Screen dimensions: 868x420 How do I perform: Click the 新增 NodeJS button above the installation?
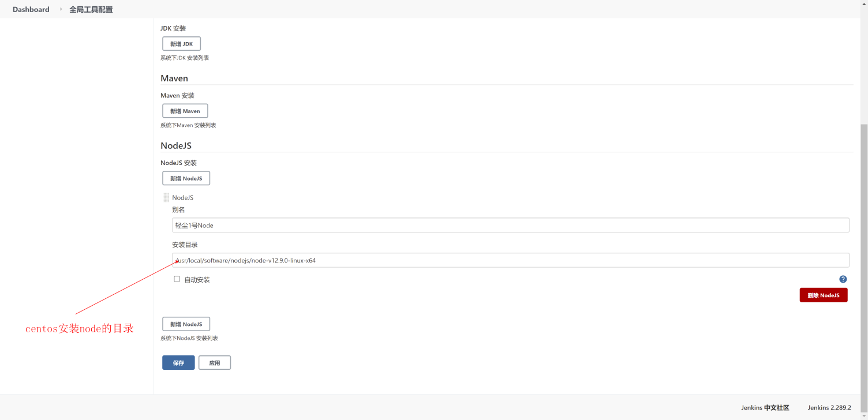pyautogui.click(x=186, y=178)
